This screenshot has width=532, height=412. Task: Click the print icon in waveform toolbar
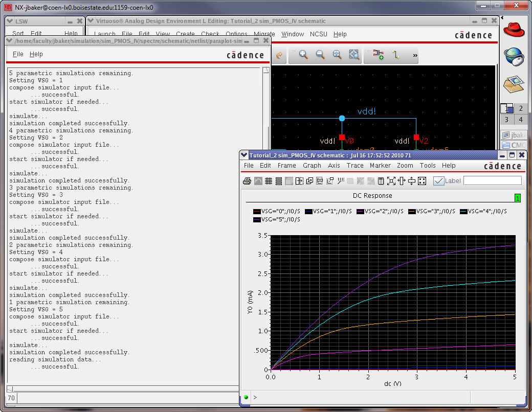click(247, 181)
